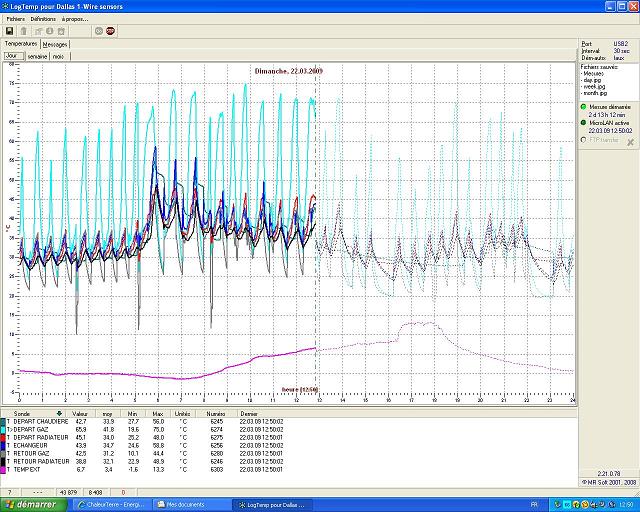
Task: Click the Windows 'démarrer' start button
Action: point(30,504)
